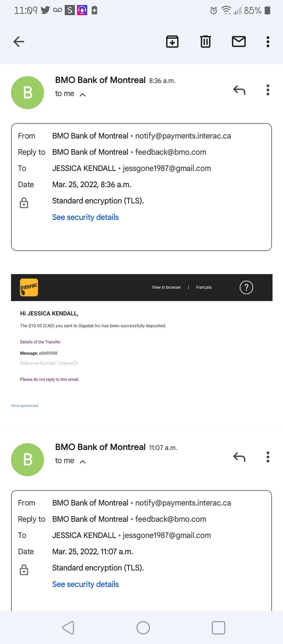Collapse recipient details of 11:07 a.m. email
Screen dimensions: 283x644
click(83, 462)
